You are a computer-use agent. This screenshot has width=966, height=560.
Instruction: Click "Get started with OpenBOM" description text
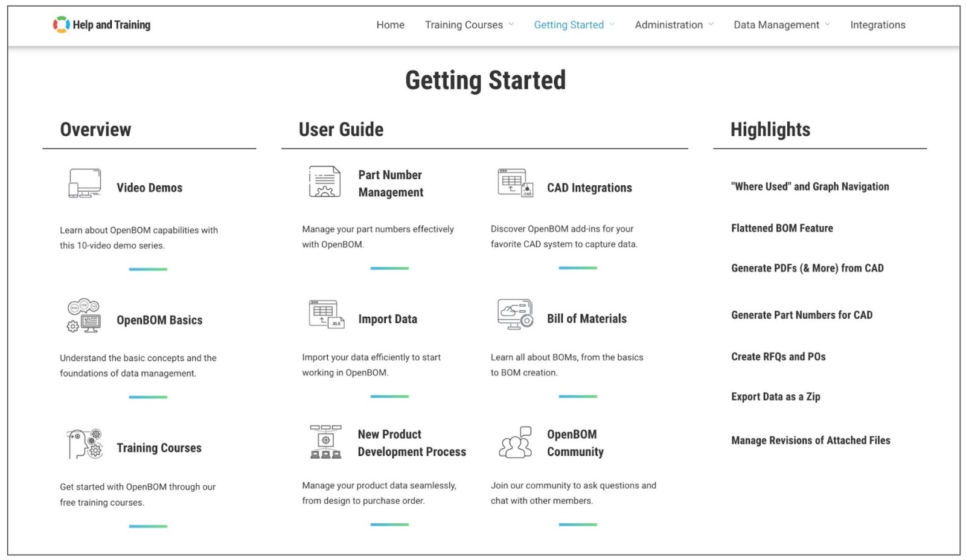pyautogui.click(x=138, y=494)
